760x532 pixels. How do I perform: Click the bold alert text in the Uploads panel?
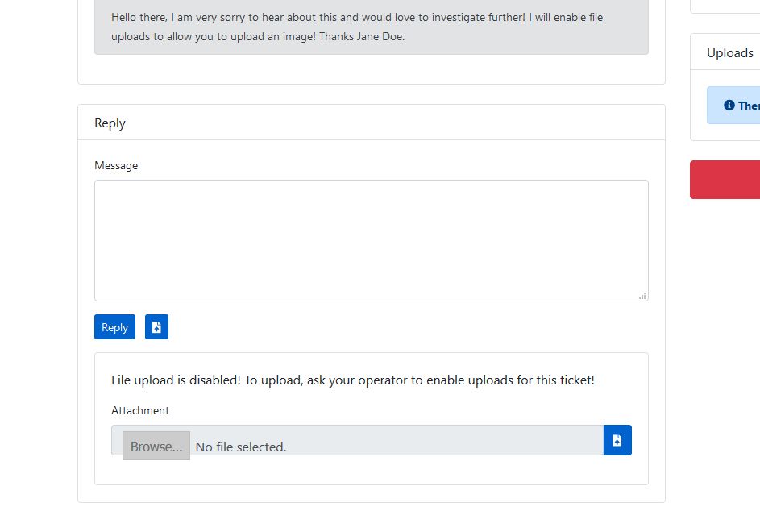pyautogui.click(x=749, y=106)
